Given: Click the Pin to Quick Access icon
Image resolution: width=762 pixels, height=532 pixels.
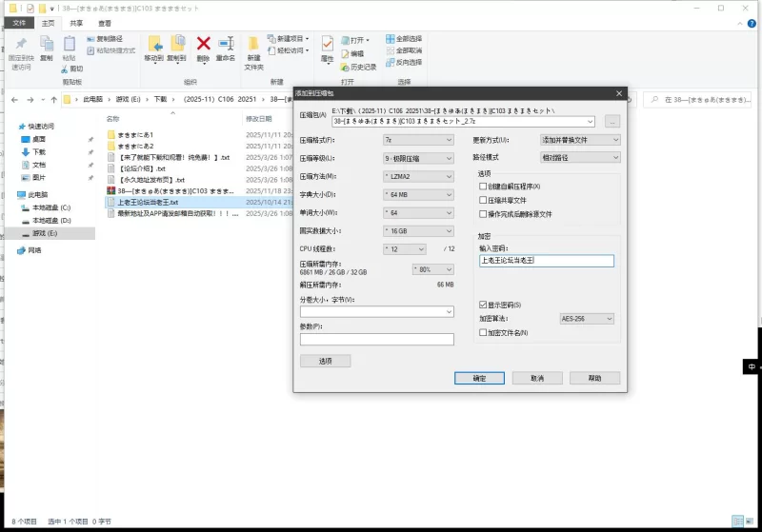Looking at the screenshot, I should click(21, 45).
